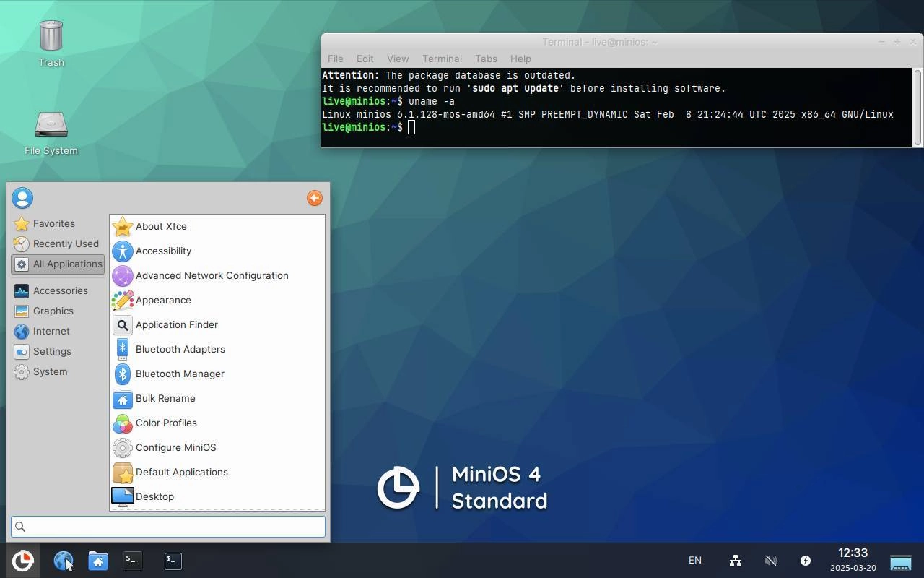
Task: Open the Terminal menu in the menubar
Action: click(x=442, y=59)
